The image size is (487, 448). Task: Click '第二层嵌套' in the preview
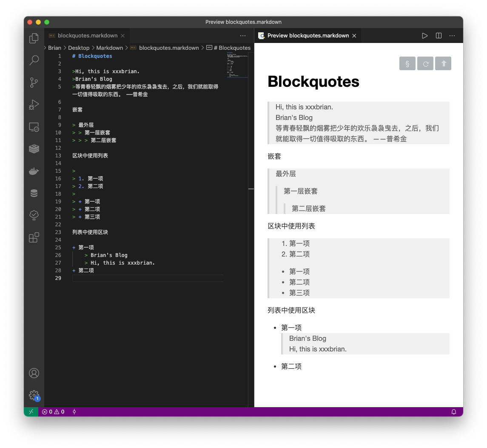coord(309,208)
